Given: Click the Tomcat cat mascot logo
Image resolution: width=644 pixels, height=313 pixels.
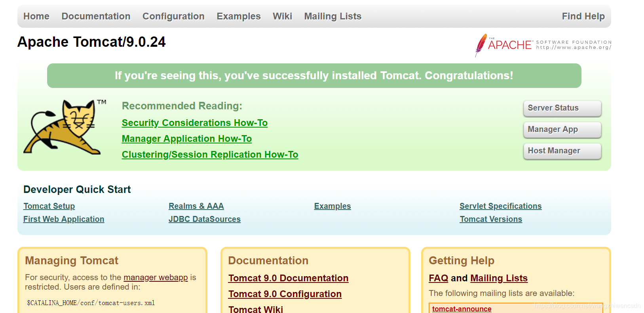Looking at the screenshot, I should [x=64, y=127].
